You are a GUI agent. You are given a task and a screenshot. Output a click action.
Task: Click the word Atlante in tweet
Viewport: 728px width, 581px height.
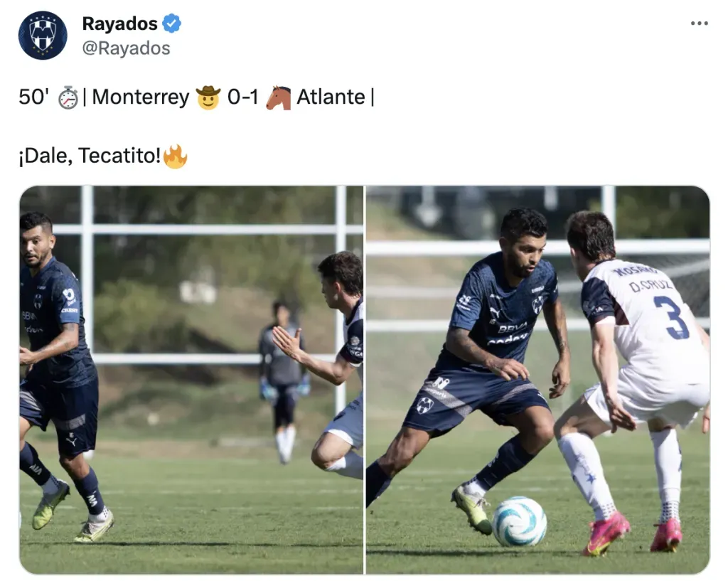(331, 97)
